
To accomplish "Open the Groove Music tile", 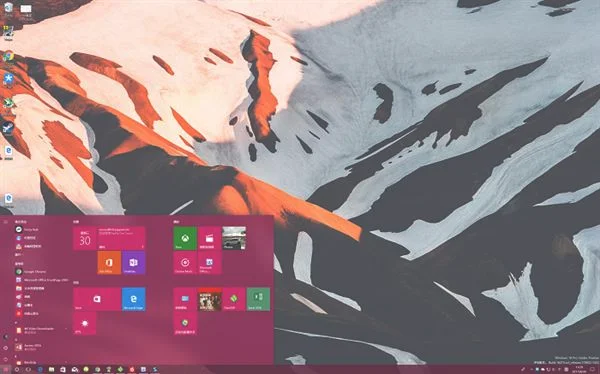I will [x=185, y=263].
